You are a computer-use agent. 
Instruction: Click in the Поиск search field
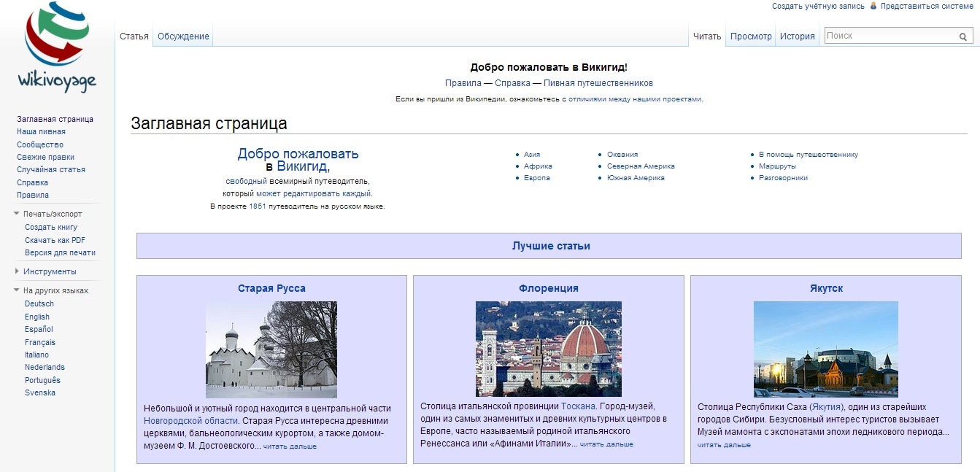coord(890,36)
